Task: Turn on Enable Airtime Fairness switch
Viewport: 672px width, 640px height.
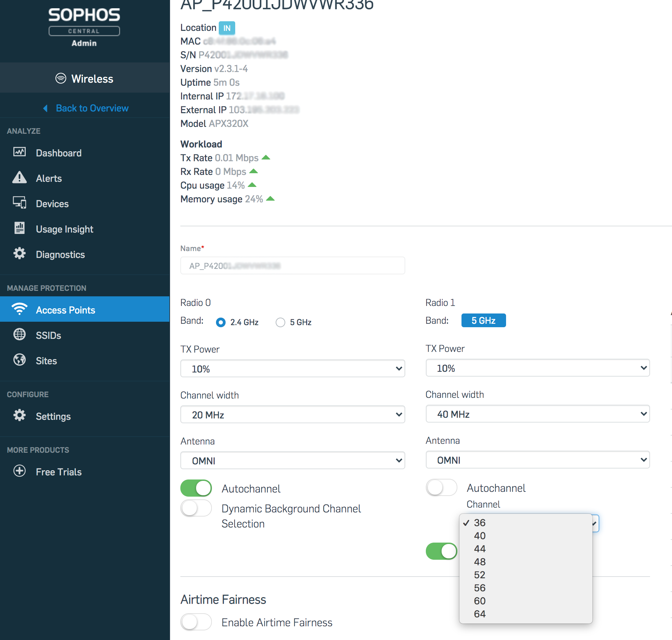Action: pyautogui.click(x=196, y=622)
